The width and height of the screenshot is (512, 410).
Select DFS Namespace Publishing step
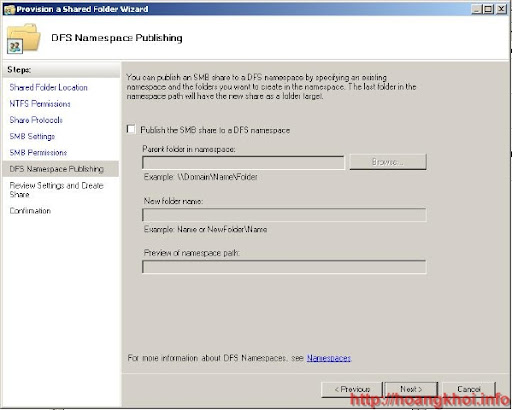coord(57,169)
